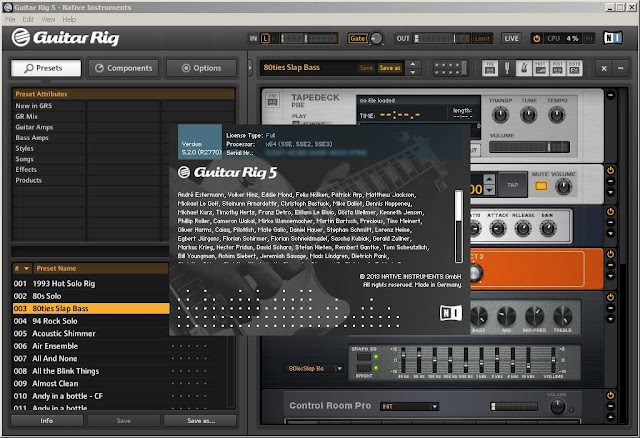Toggle the metronome toolbar icon
The width and height of the screenshot is (640, 438).
coord(524,68)
